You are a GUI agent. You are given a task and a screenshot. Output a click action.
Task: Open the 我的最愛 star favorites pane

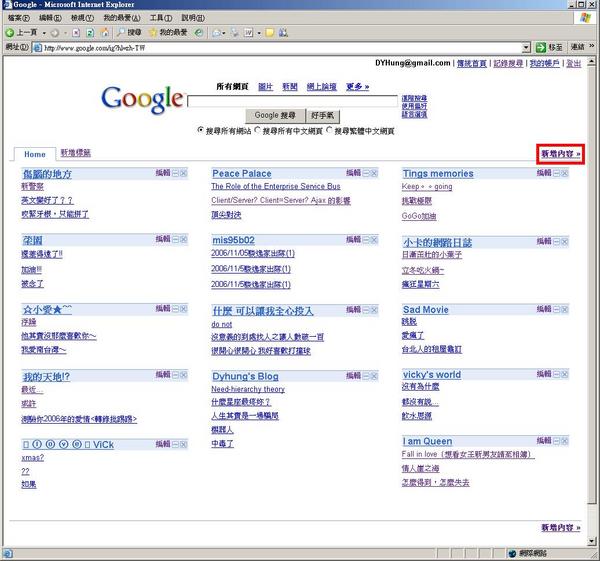pos(168,33)
